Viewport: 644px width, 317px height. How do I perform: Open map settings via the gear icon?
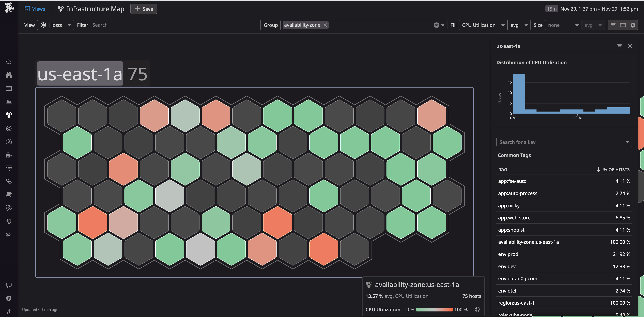(x=633, y=25)
